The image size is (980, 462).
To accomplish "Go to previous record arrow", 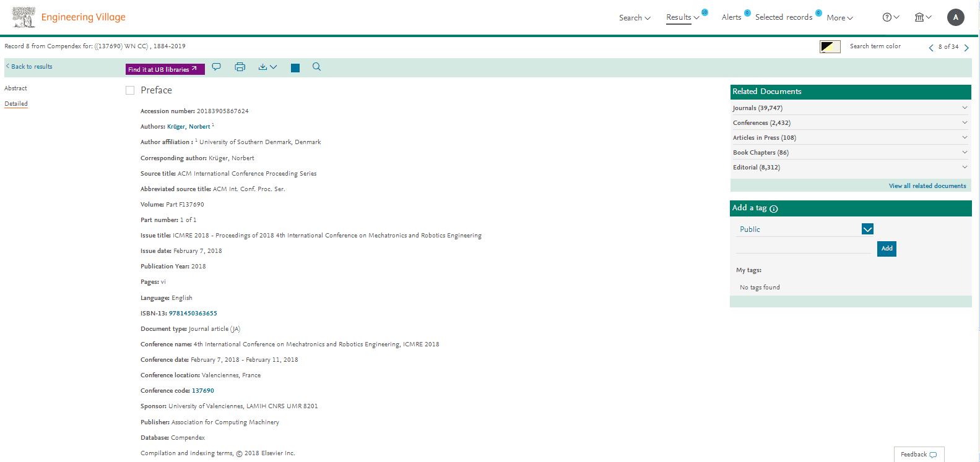I will coord(931,48).
